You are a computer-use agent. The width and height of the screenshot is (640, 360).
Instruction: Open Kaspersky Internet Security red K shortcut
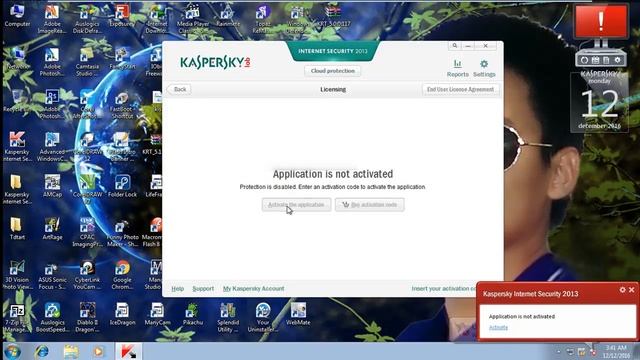click(17, 146)
